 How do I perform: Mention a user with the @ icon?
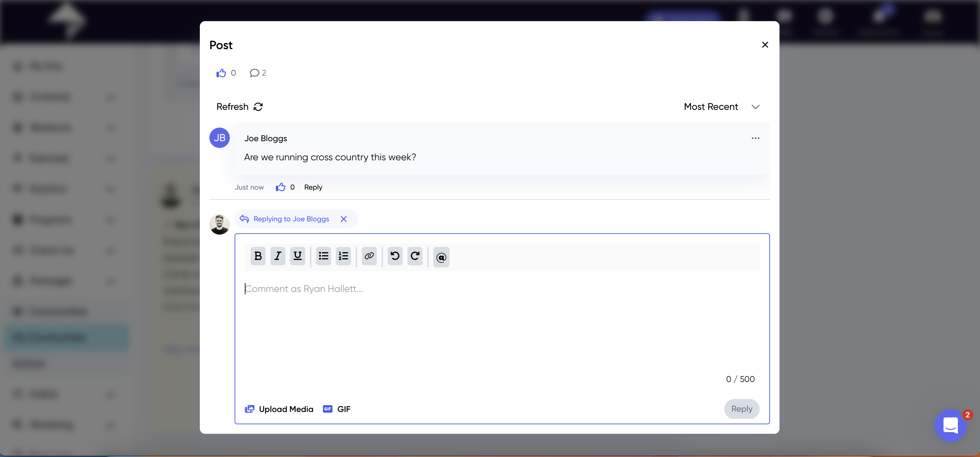pyautogui.click(x=441, y=257)
